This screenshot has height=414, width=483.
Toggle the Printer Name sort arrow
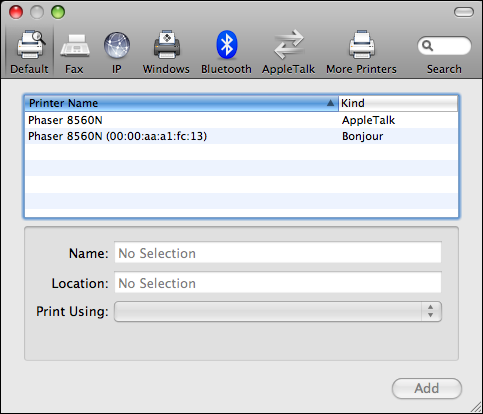[330, 103]
